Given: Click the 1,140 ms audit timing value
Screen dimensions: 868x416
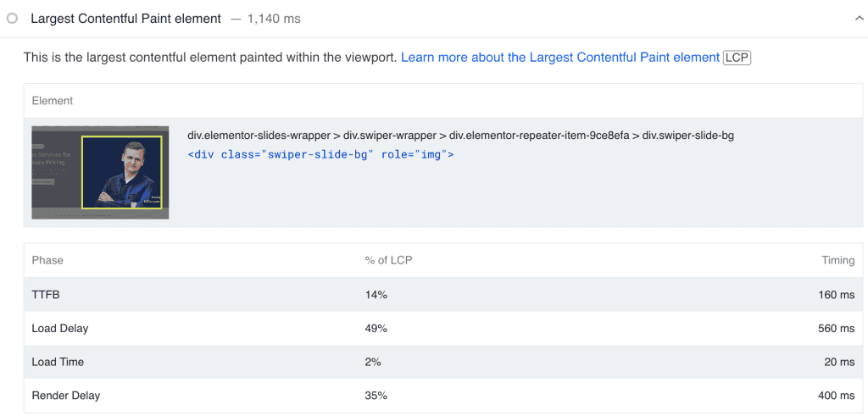Looking at the screenshot, I should 273,18.
